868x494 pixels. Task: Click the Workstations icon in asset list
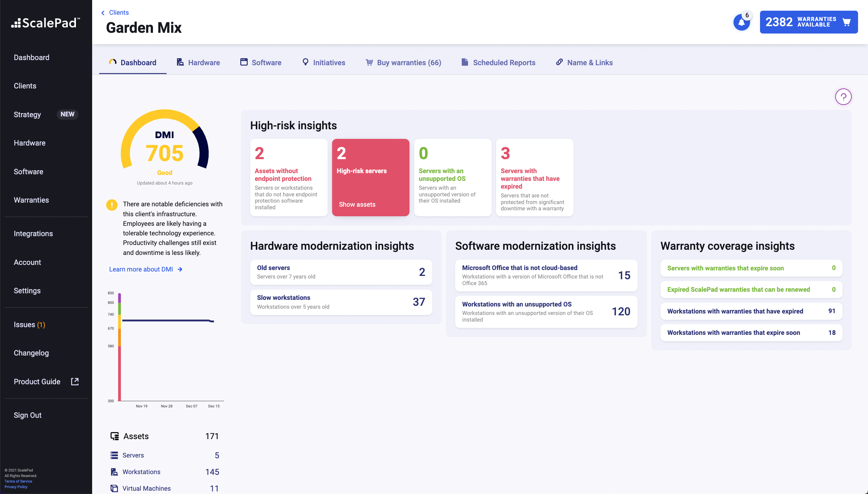[114, 472]
